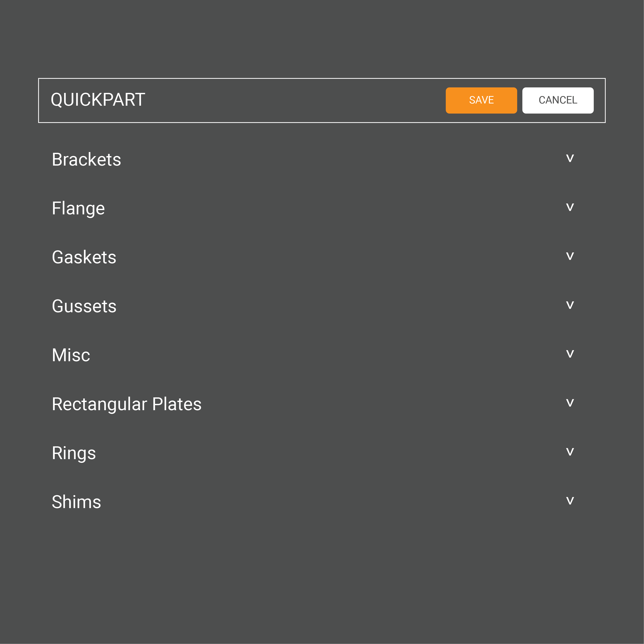Expand the Flange chevron arrow
The image size is (644, 644).
(x=570, y=207)
